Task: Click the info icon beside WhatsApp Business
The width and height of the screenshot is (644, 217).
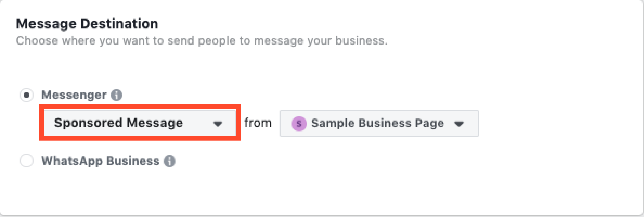Action: (170, 161)
